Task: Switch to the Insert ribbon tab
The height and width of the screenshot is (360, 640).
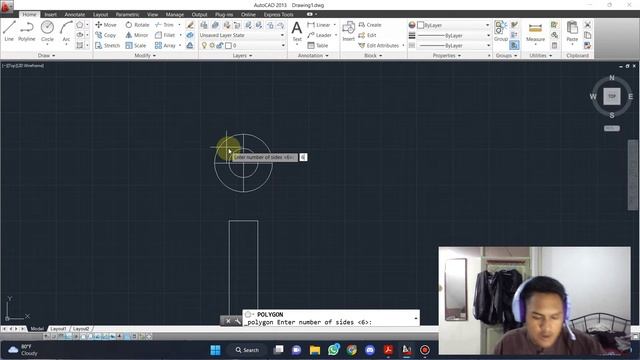Action: tap(51, 14)
